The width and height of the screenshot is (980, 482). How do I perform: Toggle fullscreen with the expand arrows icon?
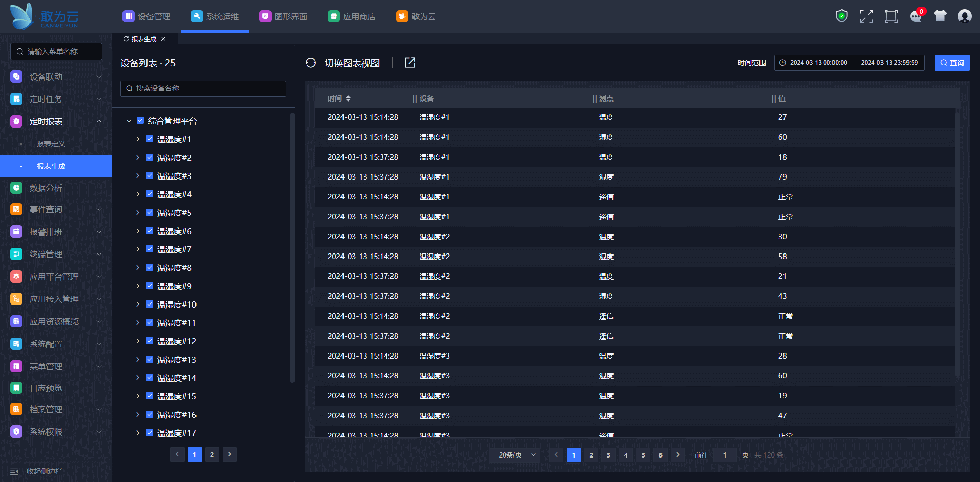(x=866, y=16)
